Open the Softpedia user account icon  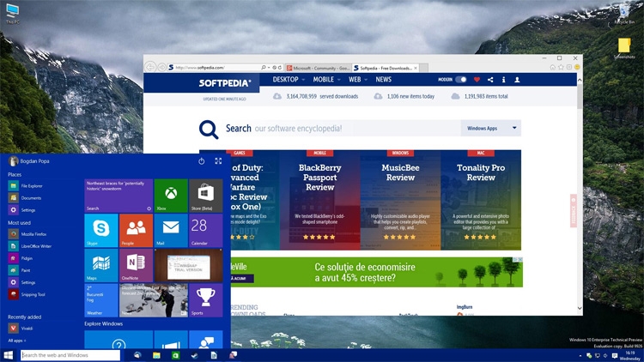[517, 80]
